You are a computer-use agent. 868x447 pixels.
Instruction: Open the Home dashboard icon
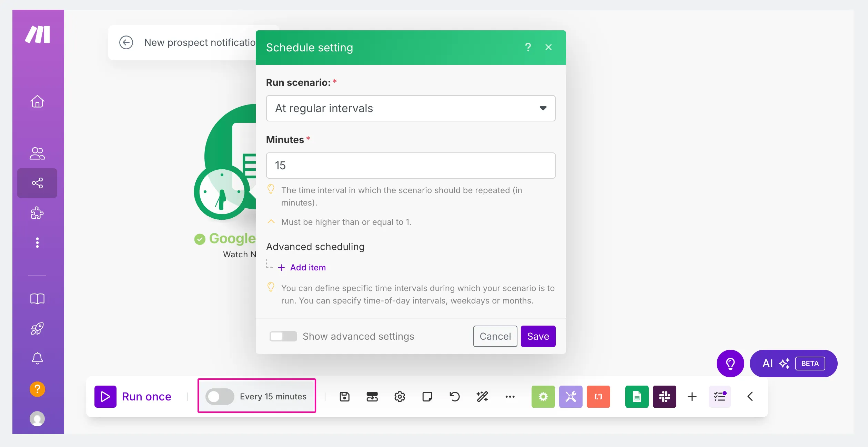(x=37, y=101)
